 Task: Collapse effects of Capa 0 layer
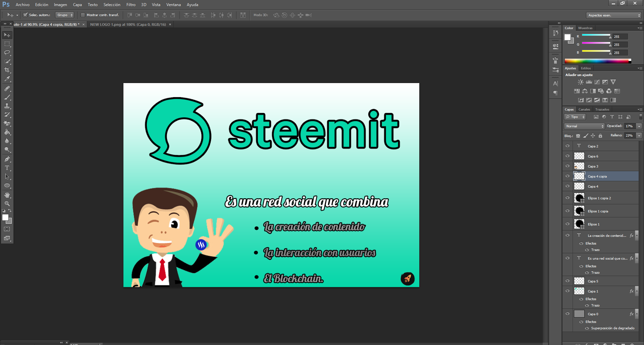tap(637, 314)
